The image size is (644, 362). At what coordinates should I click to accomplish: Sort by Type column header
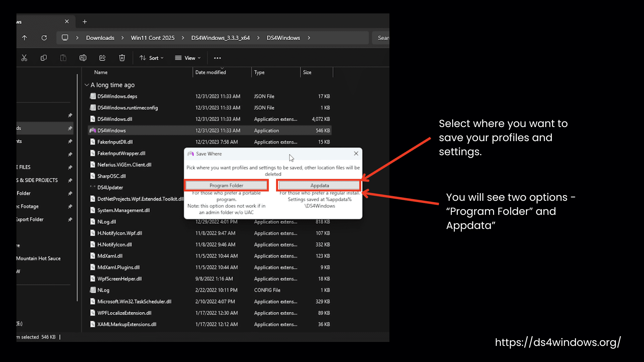click(x=259, y=72)
